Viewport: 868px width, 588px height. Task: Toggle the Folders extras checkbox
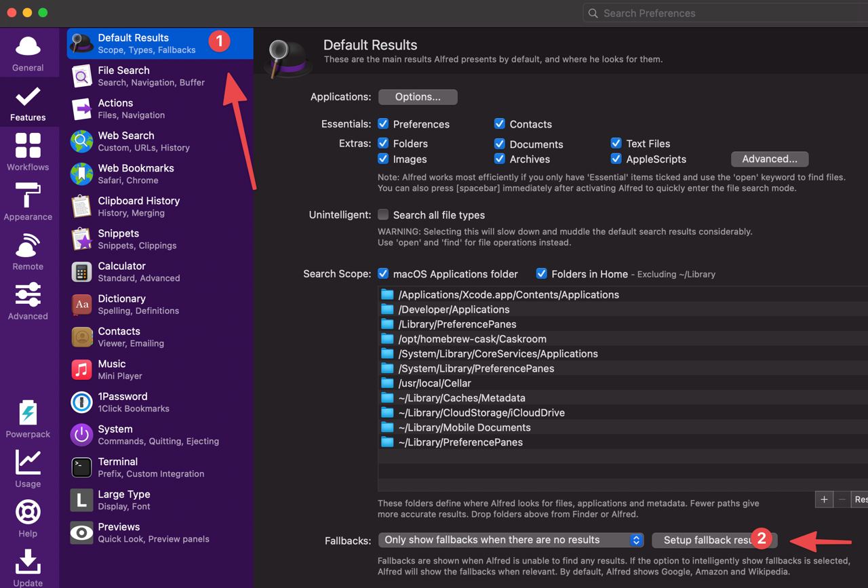tap(383, 143)
